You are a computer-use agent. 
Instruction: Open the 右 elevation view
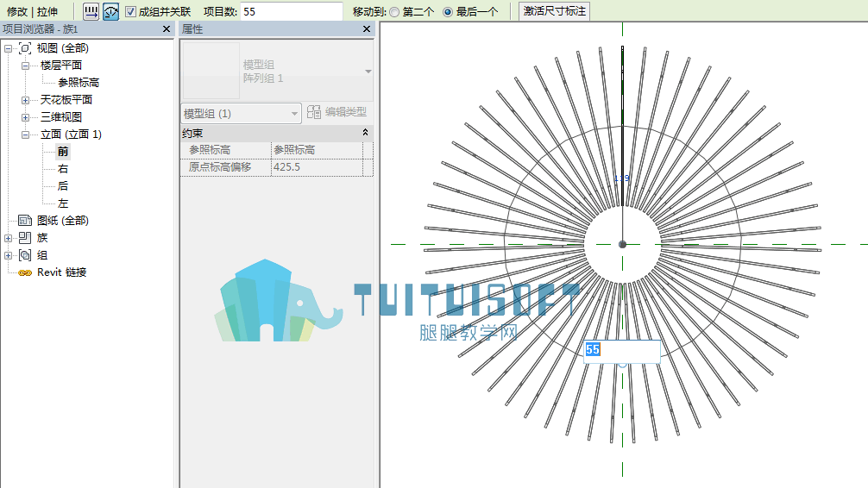click(62, 169)
